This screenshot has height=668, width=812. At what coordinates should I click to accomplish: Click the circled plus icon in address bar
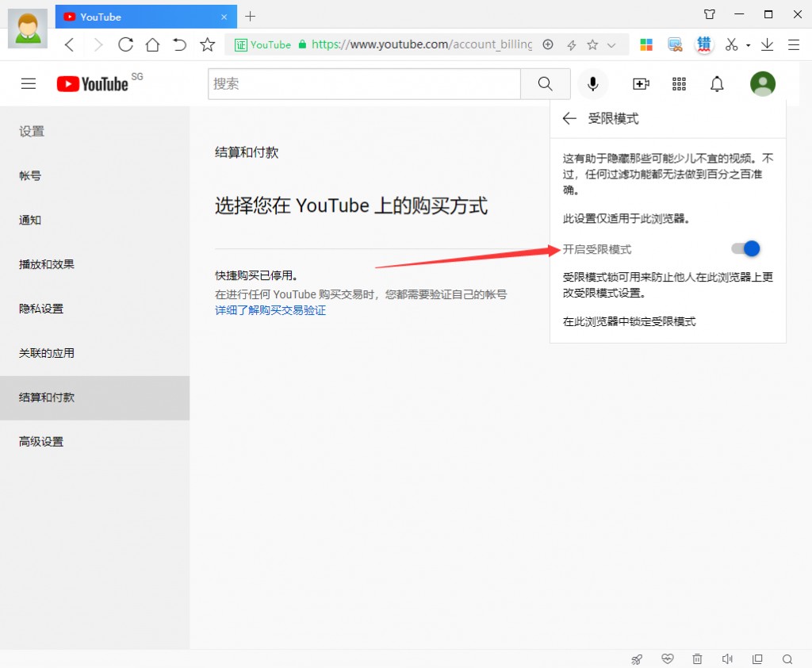point(548,44)
